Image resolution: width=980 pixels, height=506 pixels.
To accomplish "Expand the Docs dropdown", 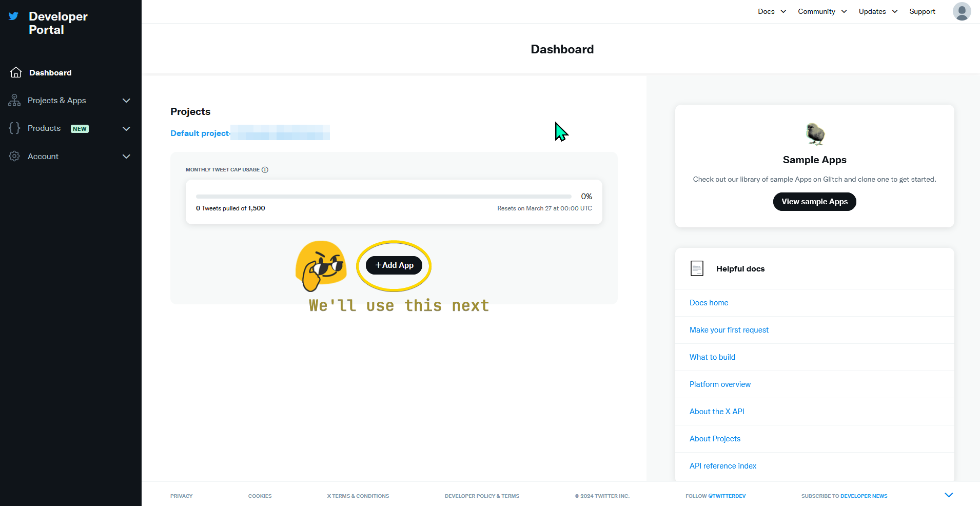I will pyautogui.click(x=771, y=11).
